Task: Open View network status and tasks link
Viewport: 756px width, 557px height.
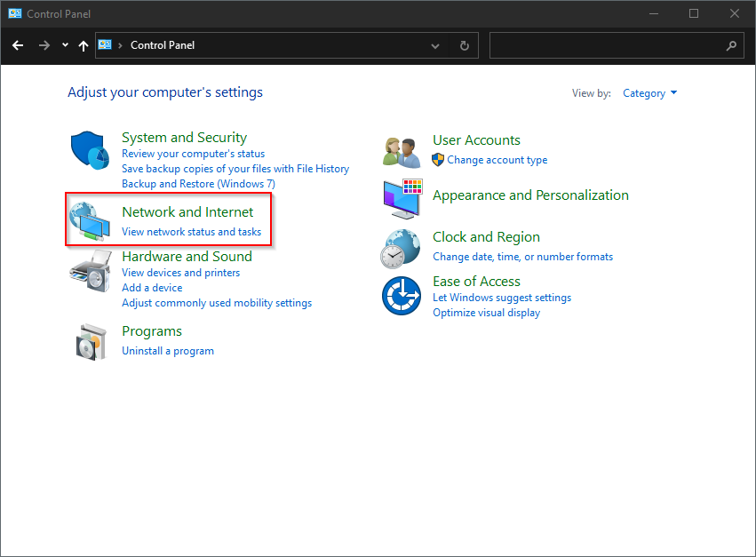Action: click(x=191, y=232)
